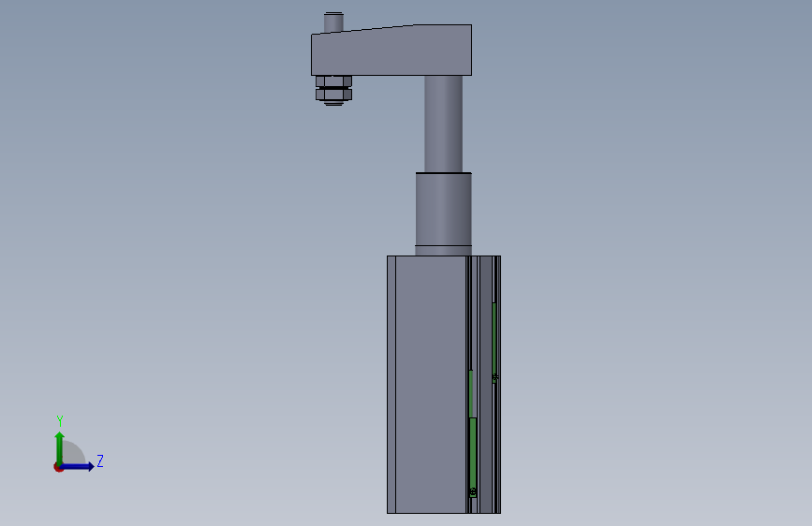Viewport: 812px width, 526px height.
Task: Click the red X axis origin dot of the triad
Action: (58, 467)
